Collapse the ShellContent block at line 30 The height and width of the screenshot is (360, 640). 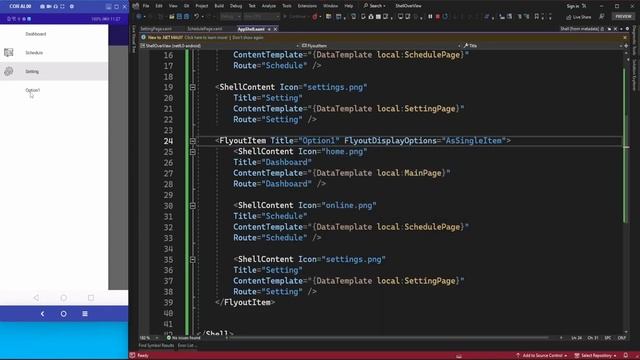pyautogui.click(x=193, y=206)
